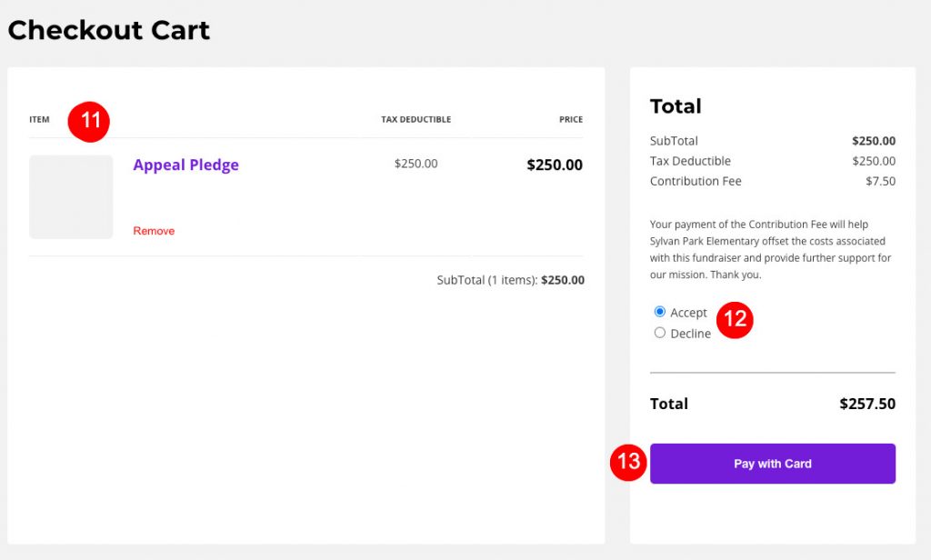Screen dimensions: 931x560
Task: Click the $257.50 total amount
Action: coord(867,404)
